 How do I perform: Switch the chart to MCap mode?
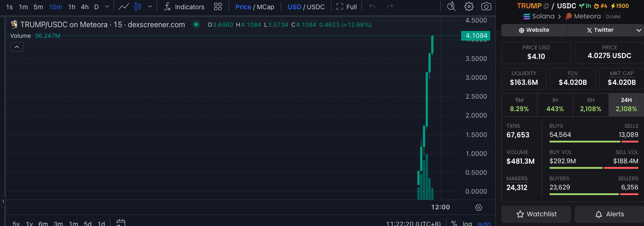click(265, 7)
